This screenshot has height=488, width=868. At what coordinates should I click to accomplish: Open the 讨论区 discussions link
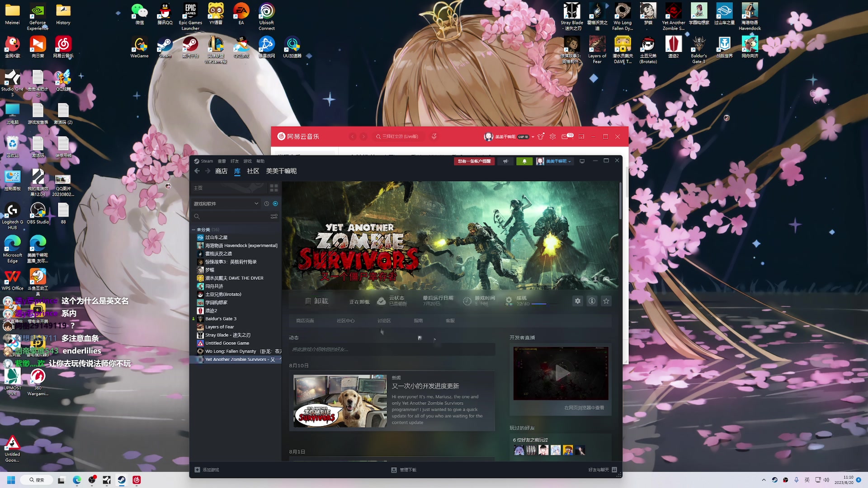384,321
